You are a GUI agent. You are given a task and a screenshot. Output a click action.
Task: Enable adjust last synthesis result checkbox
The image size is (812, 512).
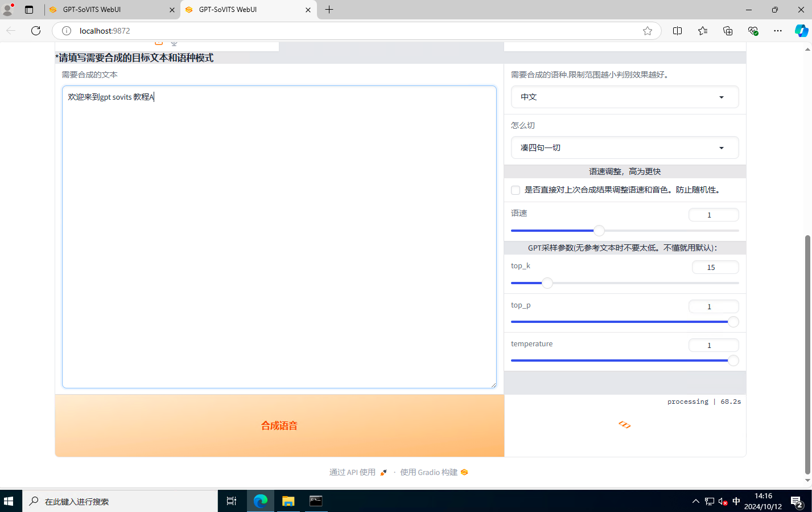click(x=516, y=190)
